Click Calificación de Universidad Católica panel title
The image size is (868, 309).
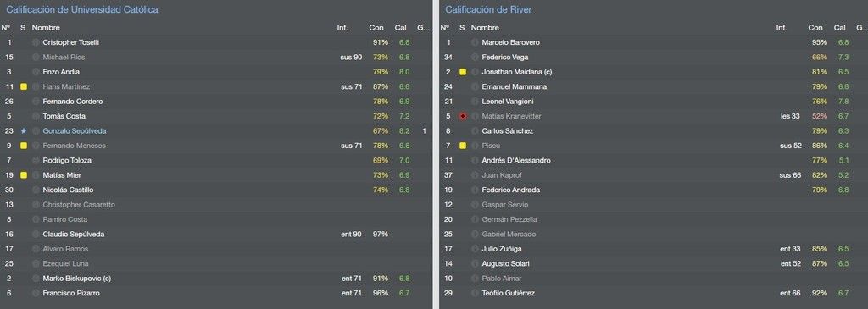(x=82, y=9)
